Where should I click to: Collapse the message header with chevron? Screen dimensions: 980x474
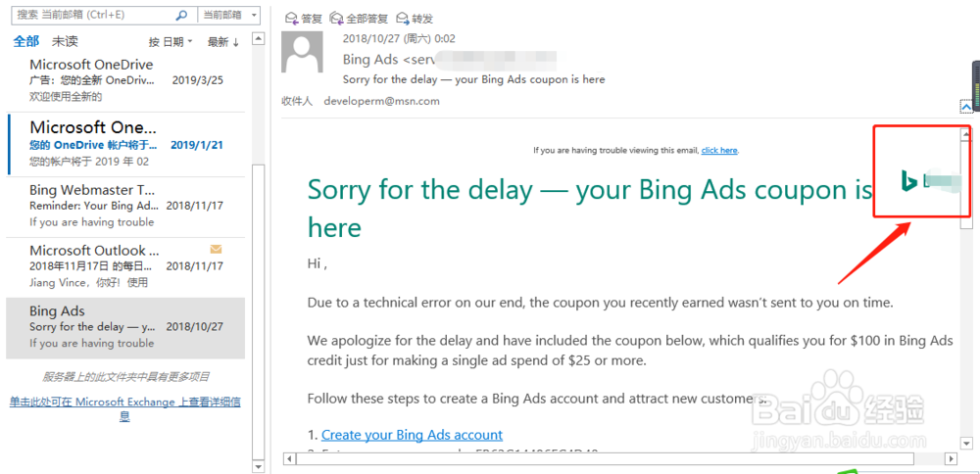(x=966, y=108)
